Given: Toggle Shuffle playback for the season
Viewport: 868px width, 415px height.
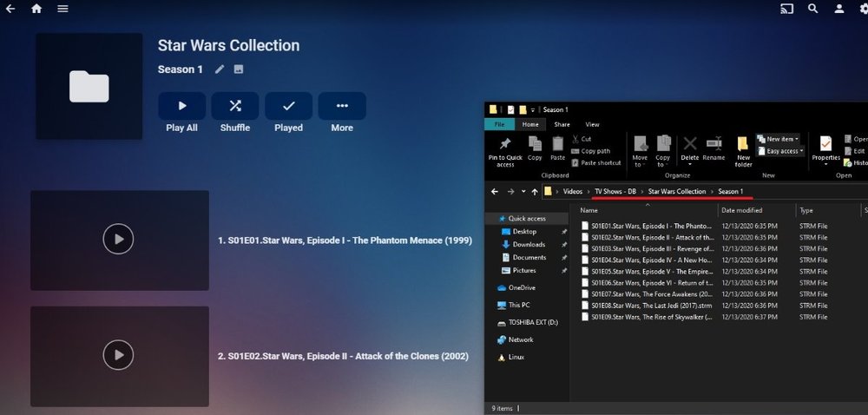Looking at the screenshot, I should click(x=234, y=106).
